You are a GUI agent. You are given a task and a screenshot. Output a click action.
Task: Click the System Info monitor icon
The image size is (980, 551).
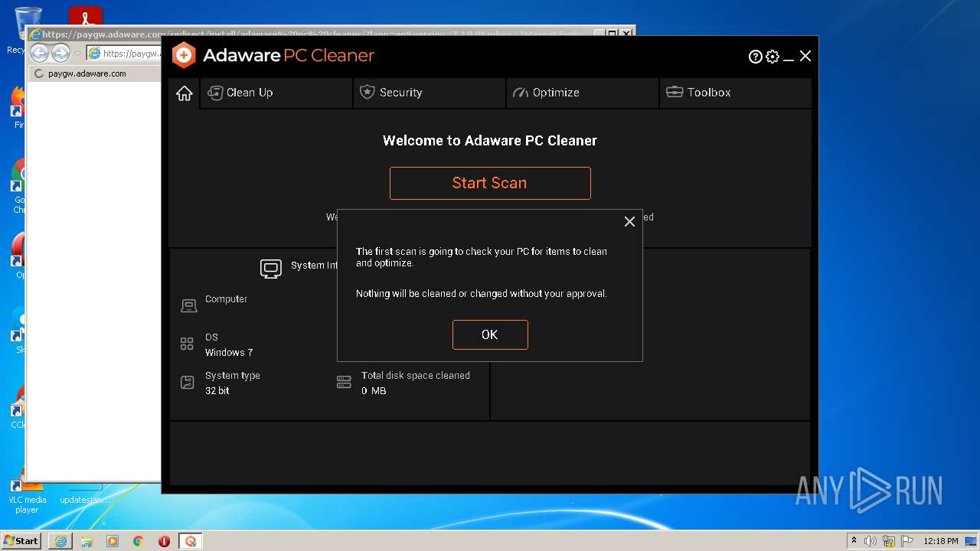(x=271, y=268)
